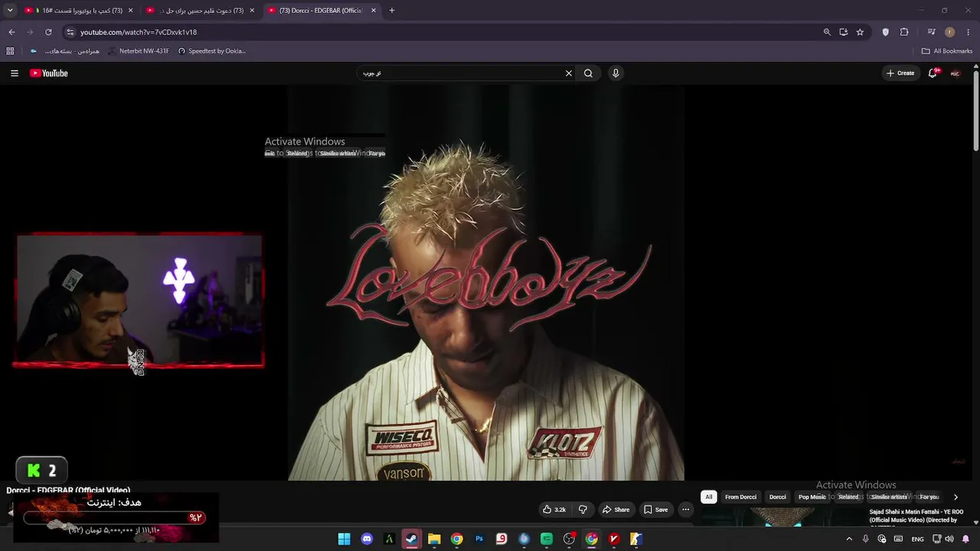
Task: Like the Dorcci EDGEBAR video
Action: point(554,510)
